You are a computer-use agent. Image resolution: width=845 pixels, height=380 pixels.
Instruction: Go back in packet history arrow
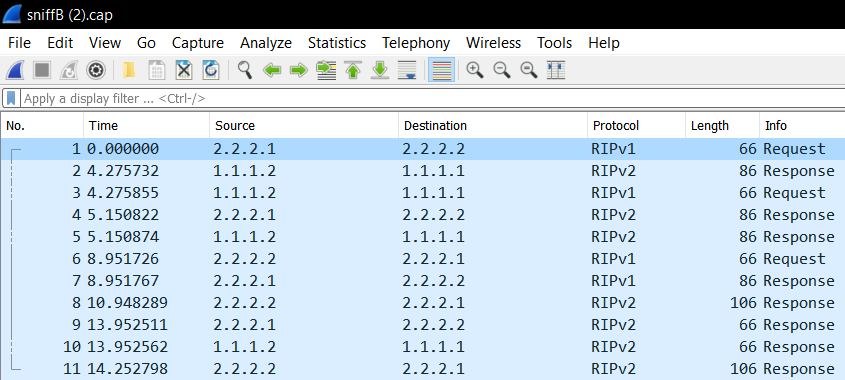272,70
